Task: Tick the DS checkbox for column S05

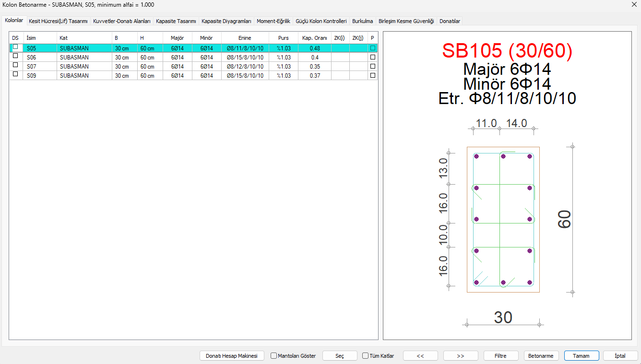Action: [x=15, y=47]
